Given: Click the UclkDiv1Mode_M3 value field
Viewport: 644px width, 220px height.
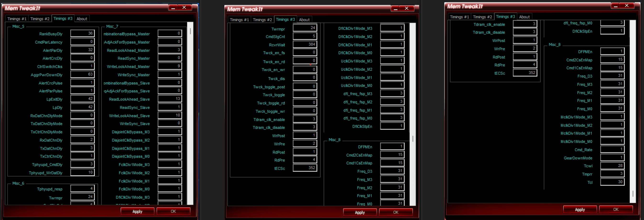Looking at the screenshot, I should (393, 61).
